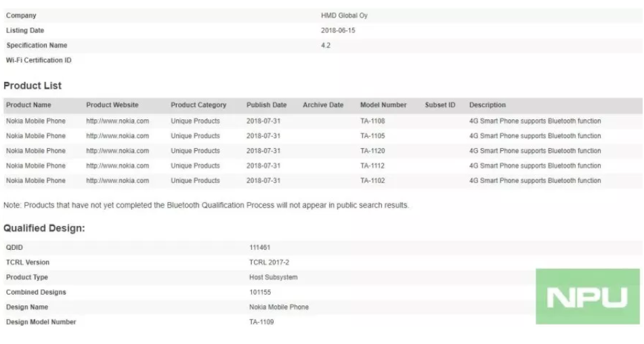The width and height of the screenshot is (644, 344).
Task: Click the Design Model Number value TA-1109
Action: (x=261, y=322)
